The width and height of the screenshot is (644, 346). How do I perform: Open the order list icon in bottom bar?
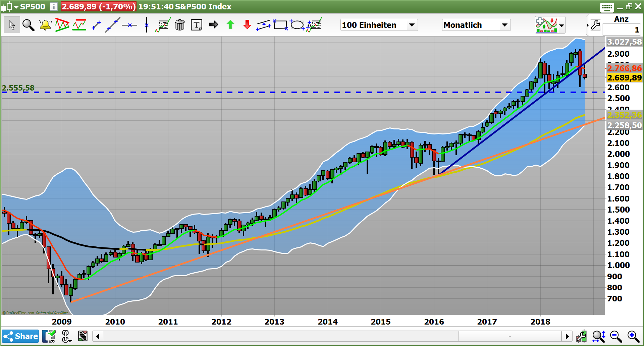(x=83, y=336)
